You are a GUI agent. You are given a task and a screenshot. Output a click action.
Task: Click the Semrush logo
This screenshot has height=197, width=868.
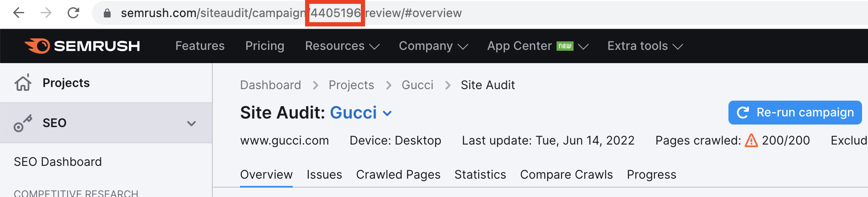point(82,46)
